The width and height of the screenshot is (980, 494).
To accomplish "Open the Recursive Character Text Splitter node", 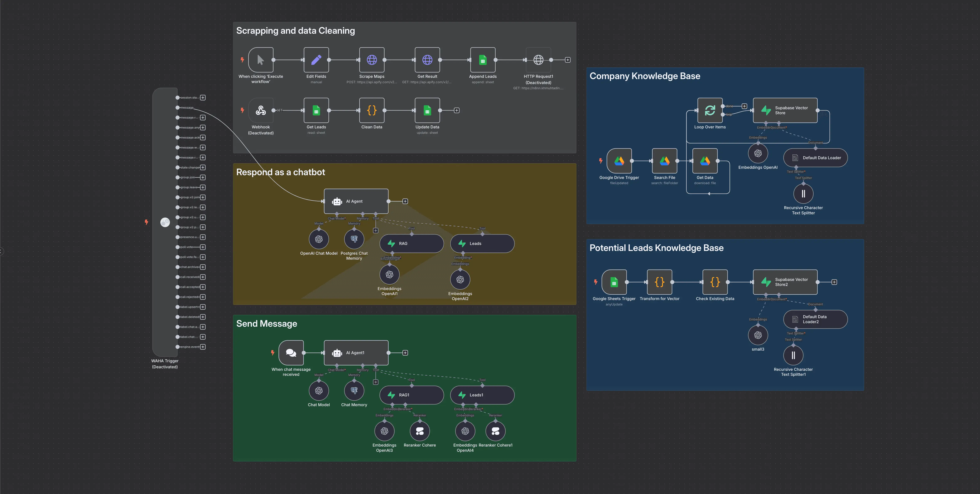I will point(803,194).
